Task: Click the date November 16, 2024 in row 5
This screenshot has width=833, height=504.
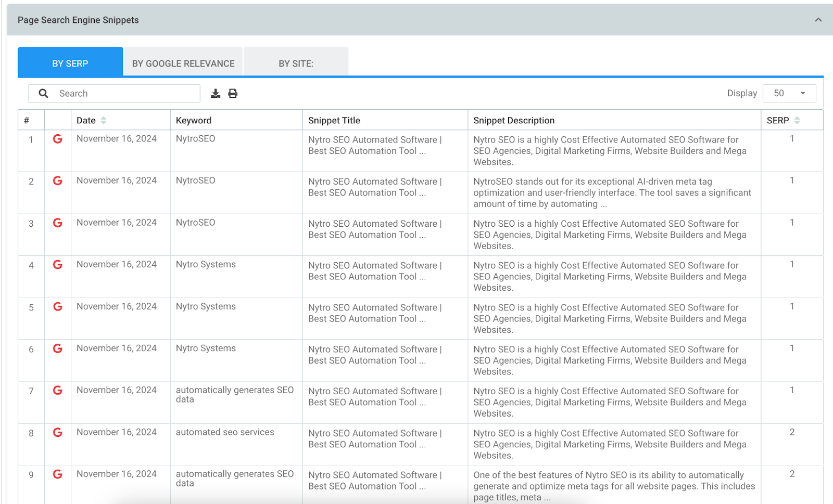Action: pos(117,306)
